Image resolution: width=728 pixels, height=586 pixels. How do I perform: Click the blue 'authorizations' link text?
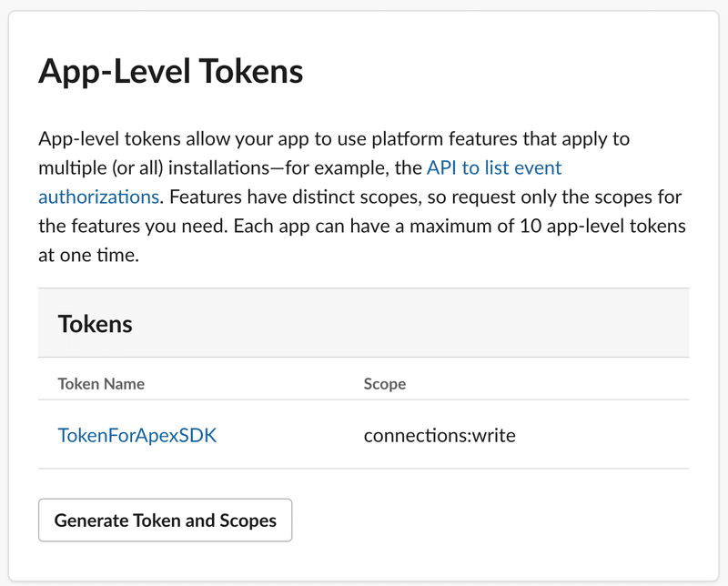pos(99,197)
